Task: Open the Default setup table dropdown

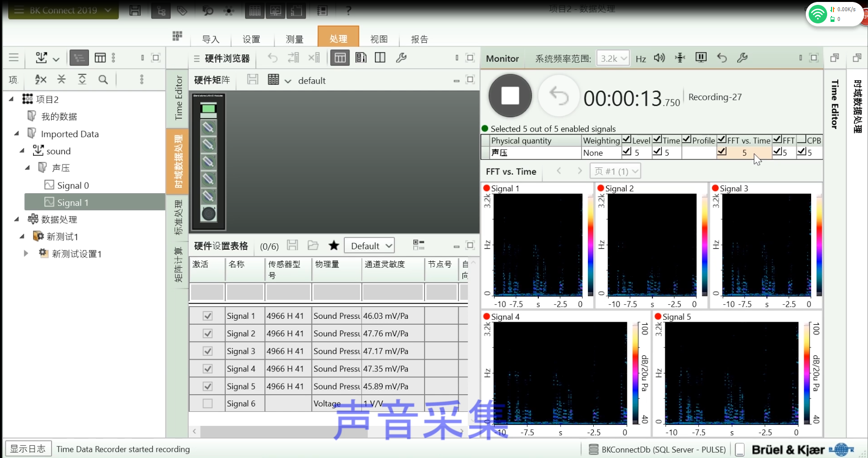Action: [x=369, y=246]
